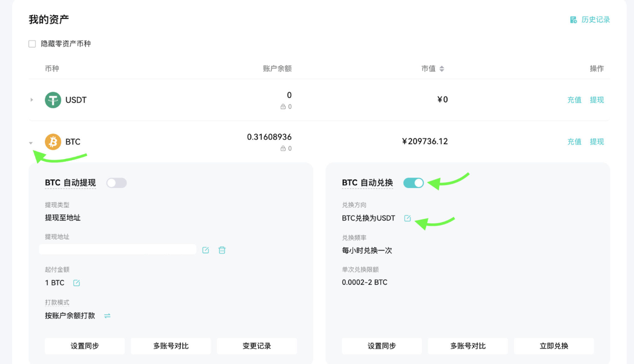Screen dimensions: 634x364
Task: Click the 立即兑换 button
Action: click(554, 346)
